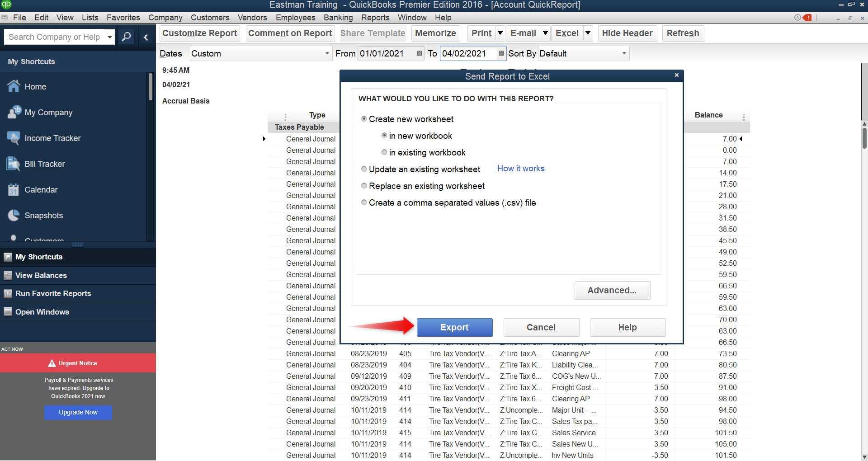
Task: Click the 105.00 balance cell
Action: tap(726, 444)
